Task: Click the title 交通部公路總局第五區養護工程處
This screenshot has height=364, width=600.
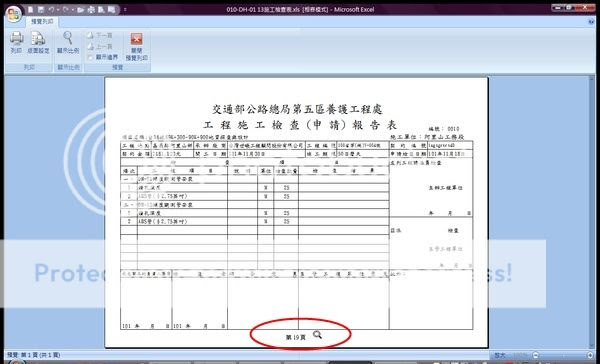Action: (297, 109)
